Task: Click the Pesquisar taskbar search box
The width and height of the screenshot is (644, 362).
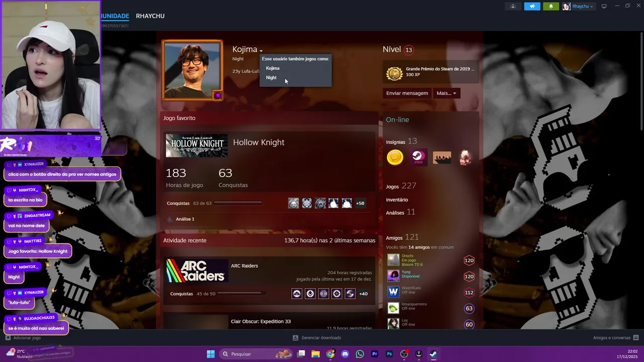Action: [257, 354]
